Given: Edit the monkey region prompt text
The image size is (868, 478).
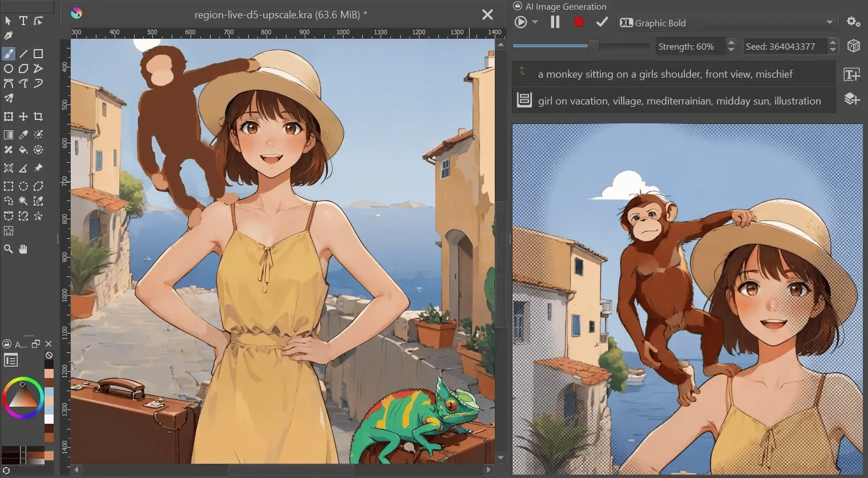Looking at the screenshot, I should coord(673,74).
